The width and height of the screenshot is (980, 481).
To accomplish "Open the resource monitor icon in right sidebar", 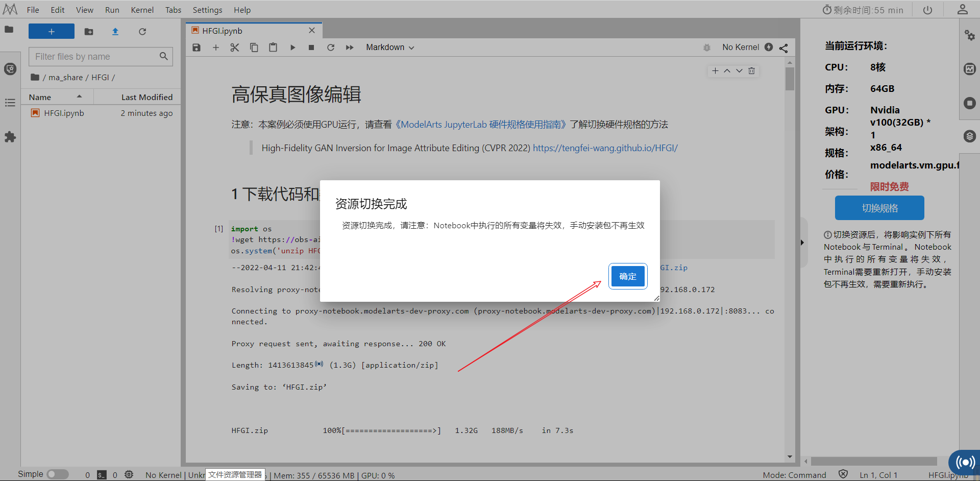I will tap(970, 69).
